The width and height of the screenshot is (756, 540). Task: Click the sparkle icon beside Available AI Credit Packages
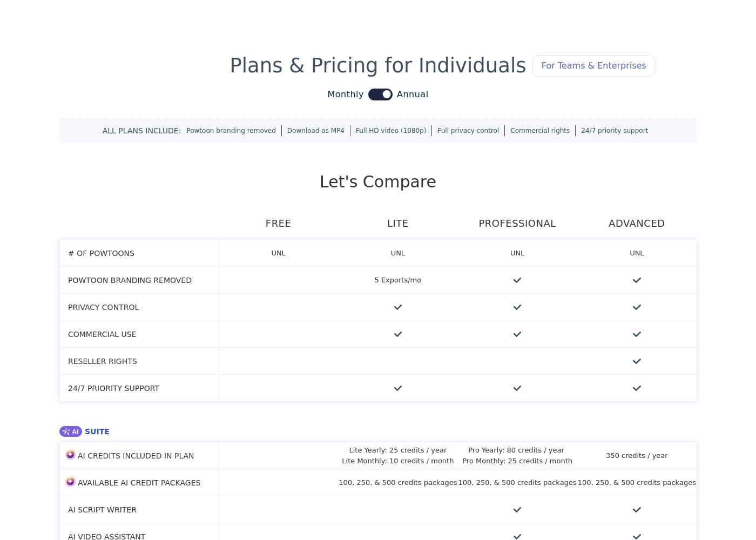(x=70, y=482)
